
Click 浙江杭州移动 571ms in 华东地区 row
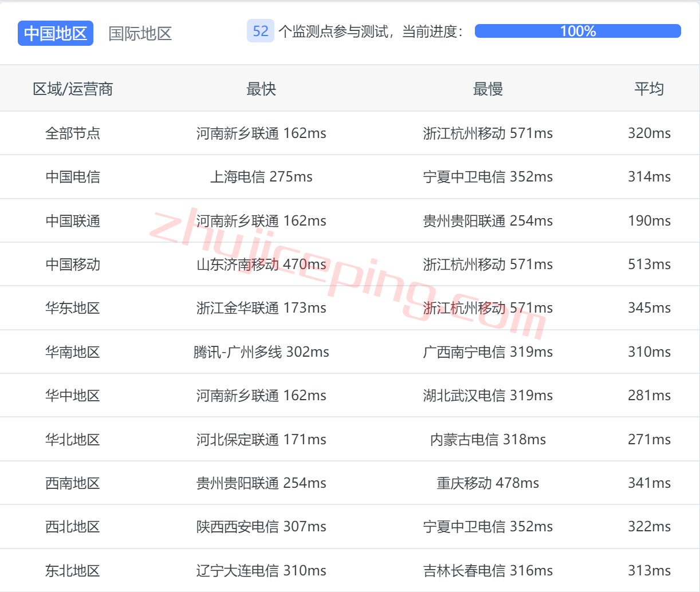[x=488, y=307]
